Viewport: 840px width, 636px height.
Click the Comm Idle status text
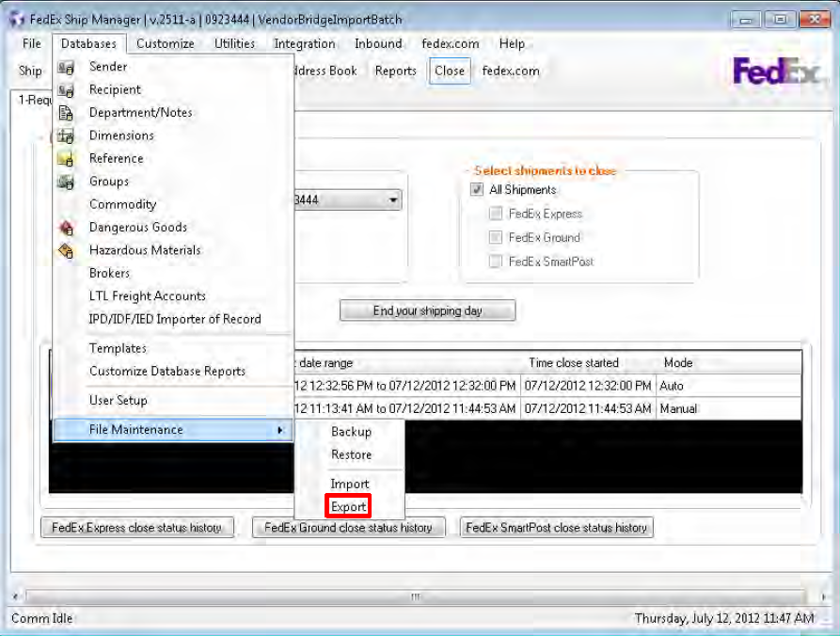41,618
